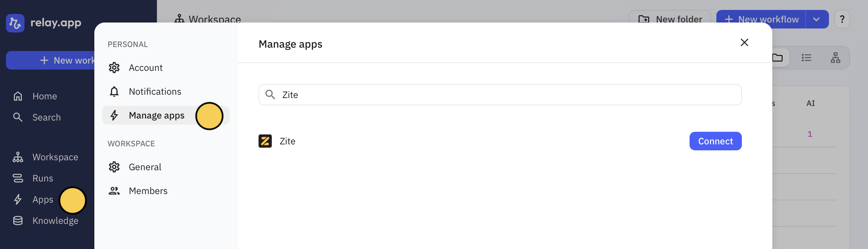The height and width of the screenshot is (249, 868).
Task: Connect the Zite app
Action: [715, 141]
